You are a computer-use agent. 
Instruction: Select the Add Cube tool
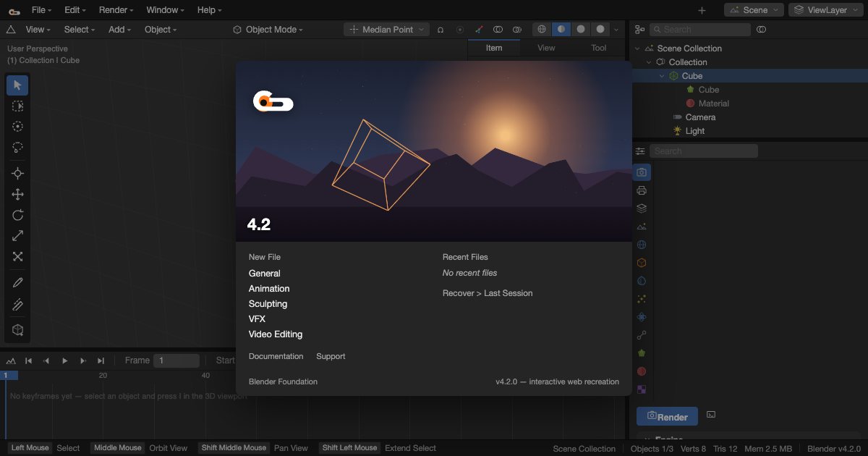click(17, 330)
